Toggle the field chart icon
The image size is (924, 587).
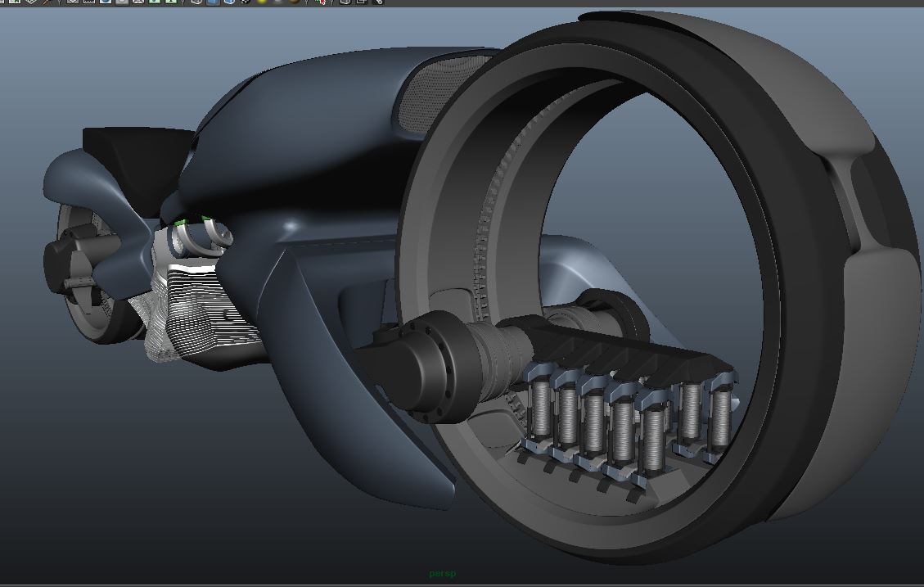tap(137, 1)
